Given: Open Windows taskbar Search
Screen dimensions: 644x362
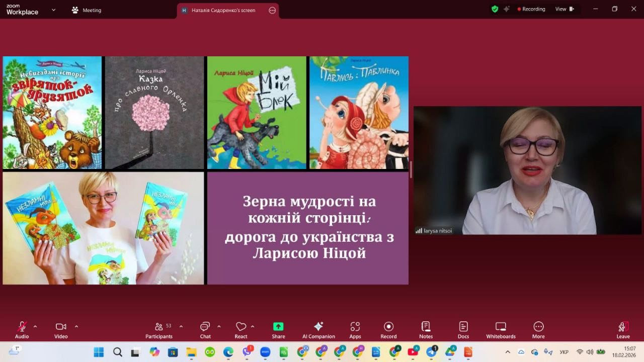Looking at the screenshot, I should (117, 352).
